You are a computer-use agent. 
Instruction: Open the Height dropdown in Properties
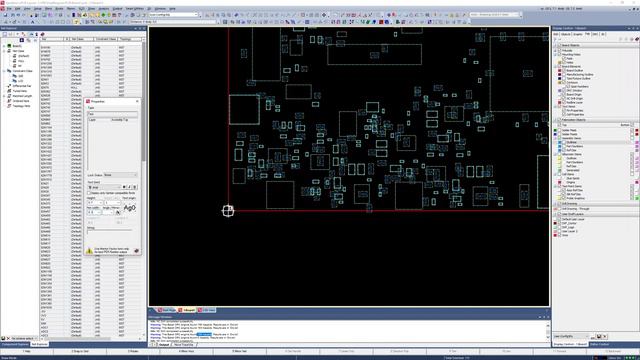point(95,202)
